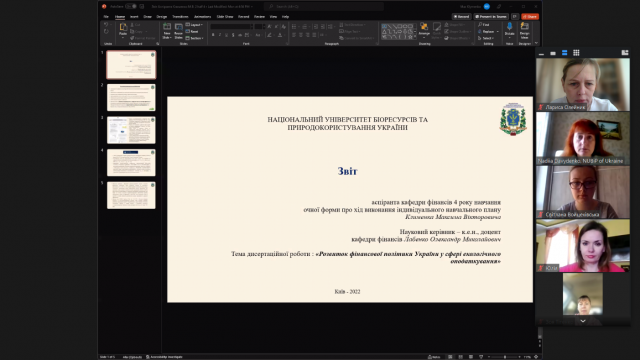
Task: Click the Redo icon
Action: coord(106,32)
